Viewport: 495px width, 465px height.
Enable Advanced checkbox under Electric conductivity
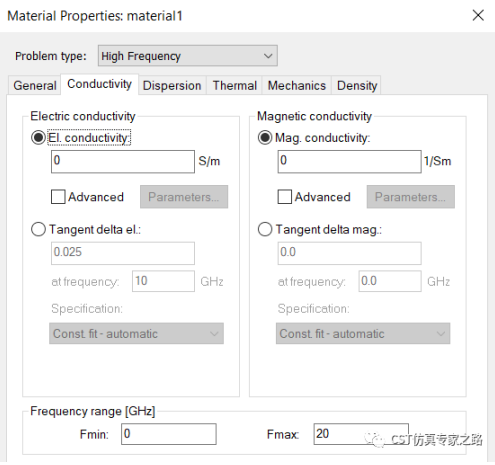tap(58, 197)
